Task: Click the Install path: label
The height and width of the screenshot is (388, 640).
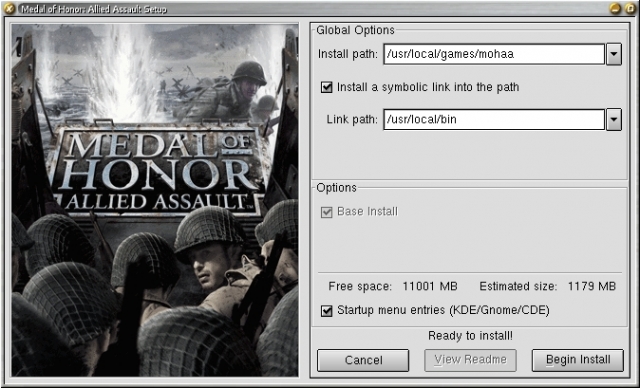Action: 348,54
